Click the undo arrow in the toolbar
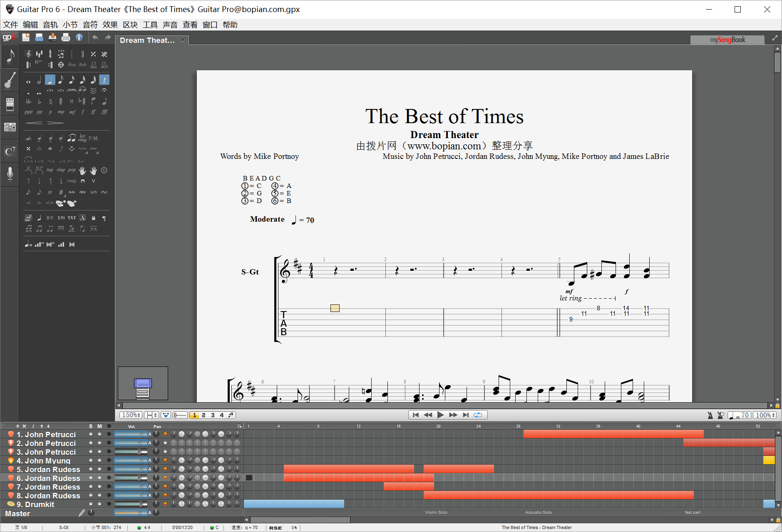The width and height of the screenshot is (782, 532). (95, 37)
